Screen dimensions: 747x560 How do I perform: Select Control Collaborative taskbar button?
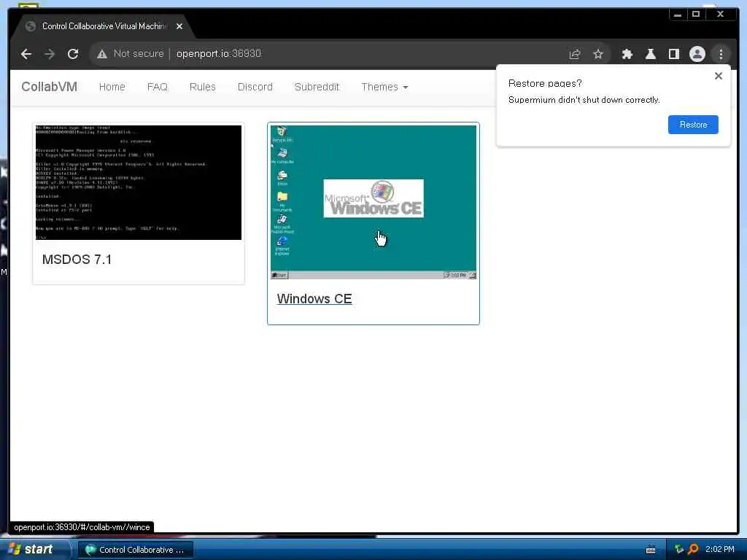(135, 550)
